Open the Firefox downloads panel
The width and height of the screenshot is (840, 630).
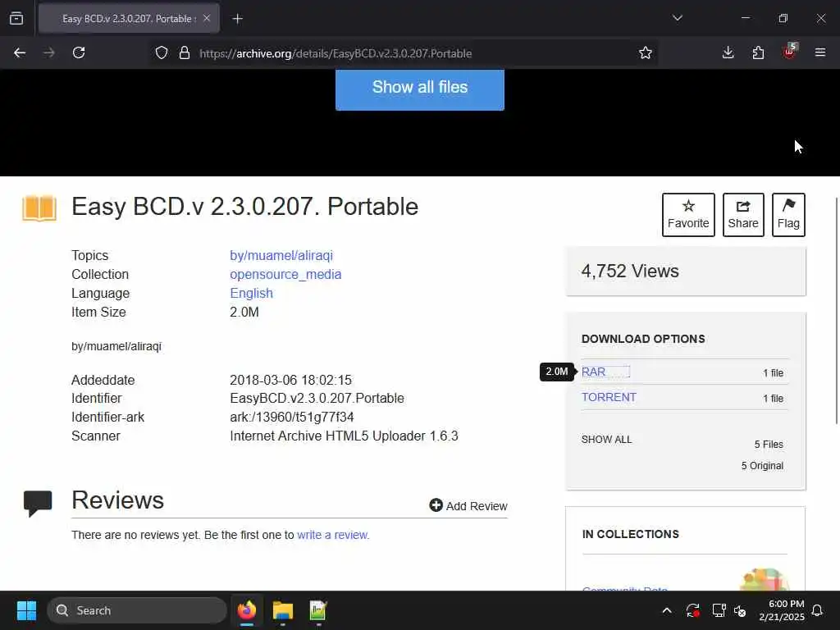pos(728,52)
